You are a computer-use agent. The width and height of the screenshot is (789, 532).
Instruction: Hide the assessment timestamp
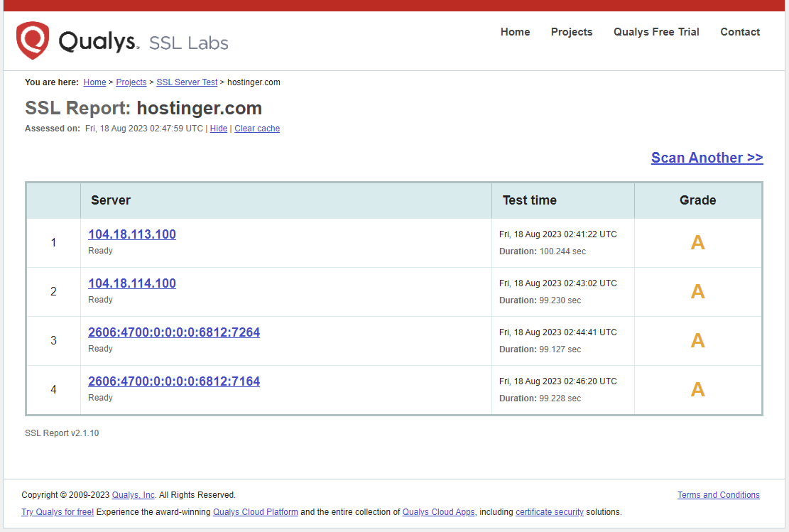pos(218,128)
